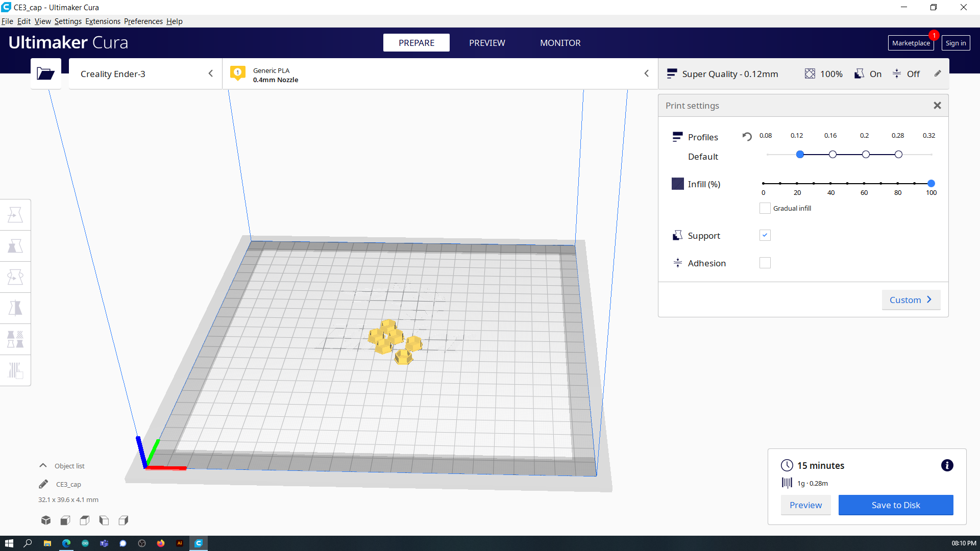Enable the Gradual infill checkbox

pyautogui.click(x=765, y=208)
